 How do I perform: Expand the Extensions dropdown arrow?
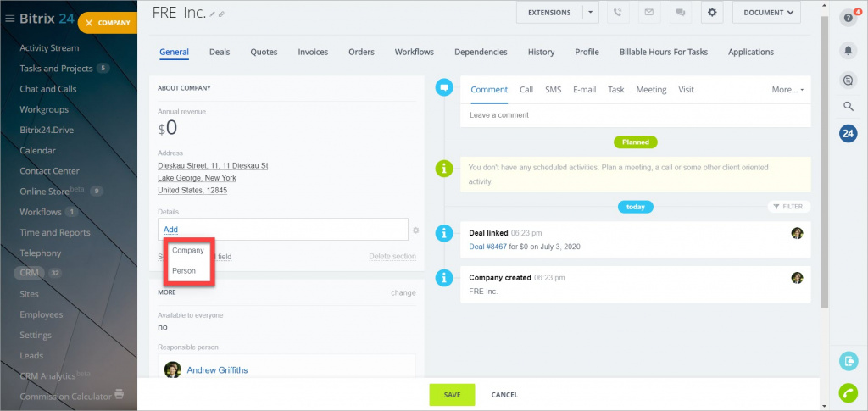tap(591, 12)
